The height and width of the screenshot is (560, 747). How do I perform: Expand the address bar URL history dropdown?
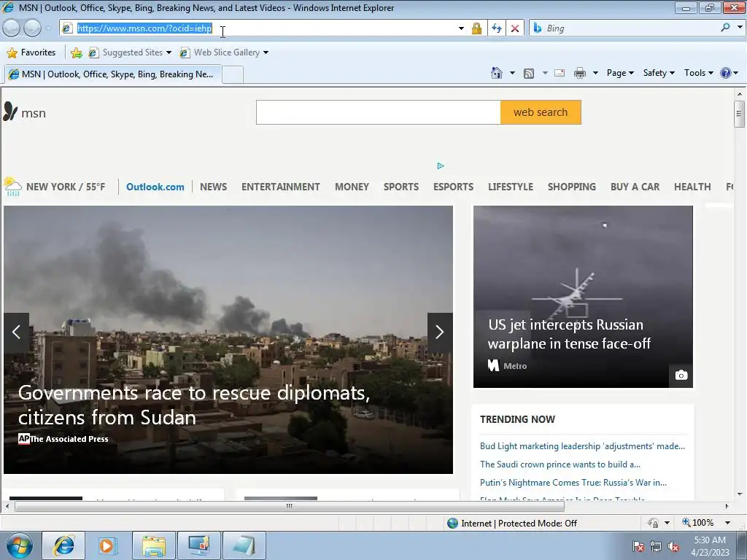tap(461, 28)
